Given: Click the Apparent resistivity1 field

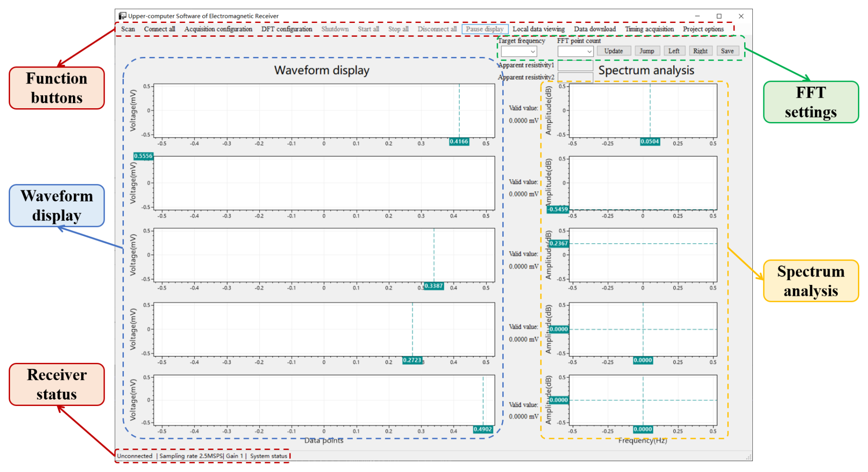Looking at the screenshot, I should click(x=575, y=66).
